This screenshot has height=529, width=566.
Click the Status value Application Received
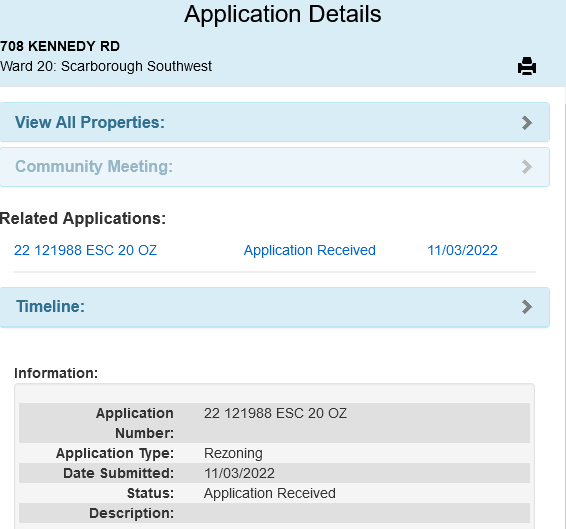coord(270,493)
